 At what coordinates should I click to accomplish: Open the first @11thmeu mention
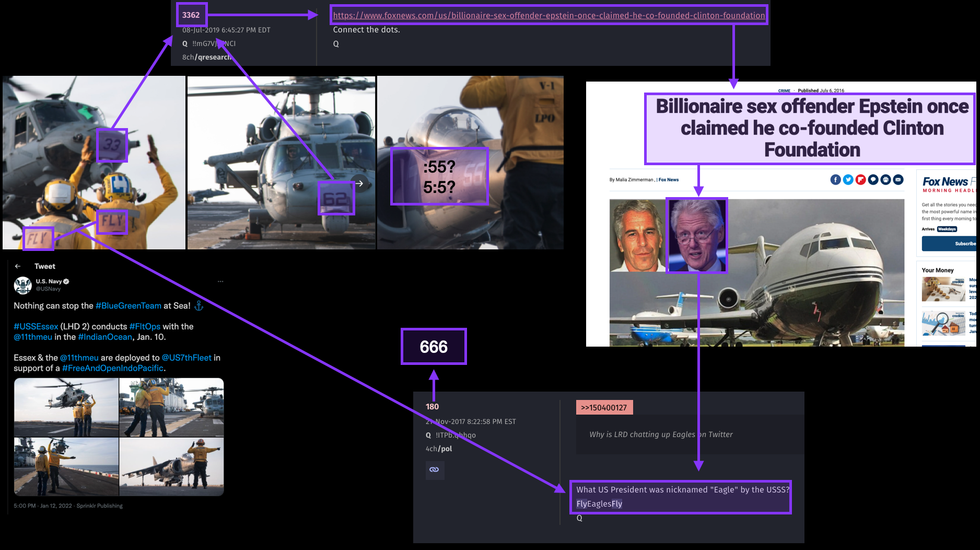coord(33,337)
